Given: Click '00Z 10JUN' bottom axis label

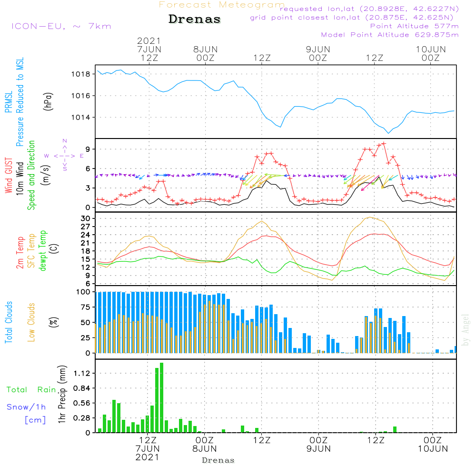Looking at the screenshot, I should tap(433, 445).
